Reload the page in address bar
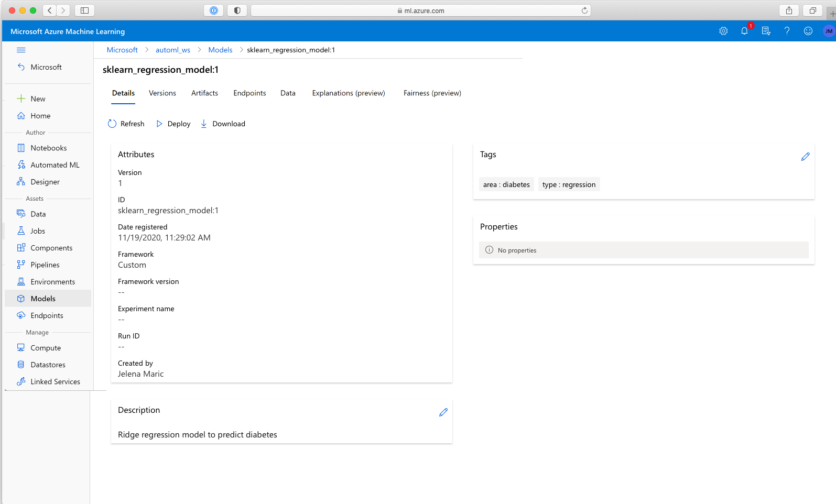Screen dimensions: 836x504 (x=584, y=10)
